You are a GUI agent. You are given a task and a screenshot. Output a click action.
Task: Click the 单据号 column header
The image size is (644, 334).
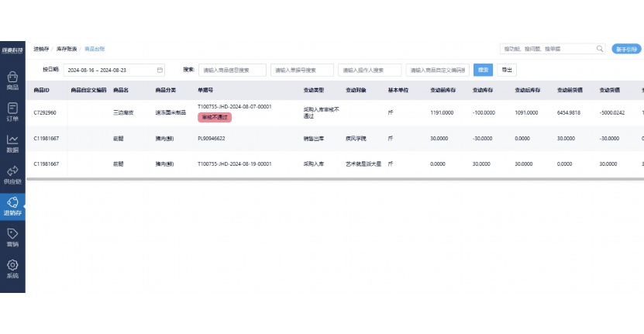pos(205,90)
